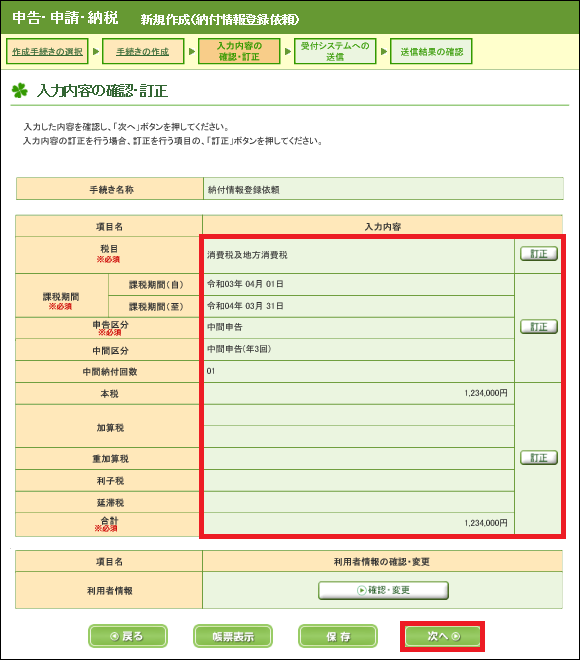Click the 合計 total 1,234,000円 cell
Image resolution: width=580 pixels, height=660 pixels.
(x=359, y=523)
